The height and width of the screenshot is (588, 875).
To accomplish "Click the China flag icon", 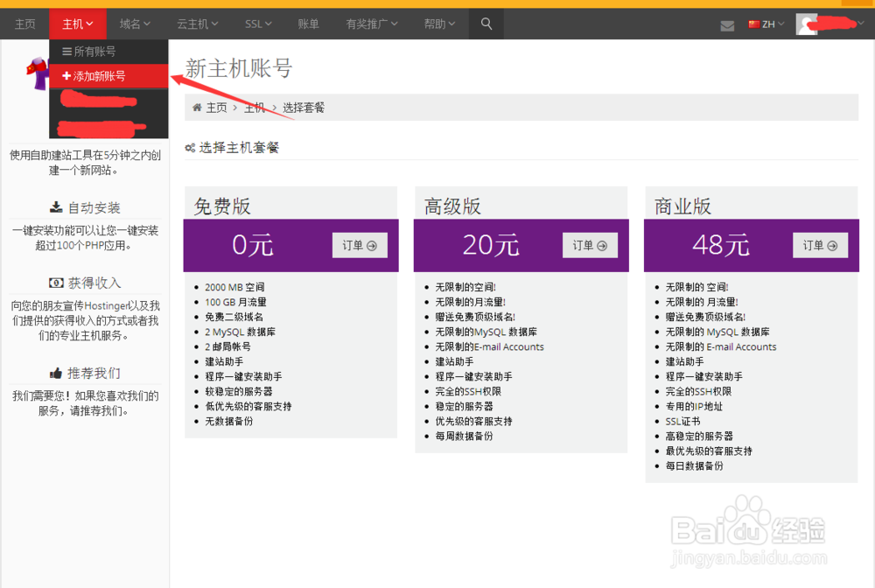I will pyautogui.click(x=752, y=24).
